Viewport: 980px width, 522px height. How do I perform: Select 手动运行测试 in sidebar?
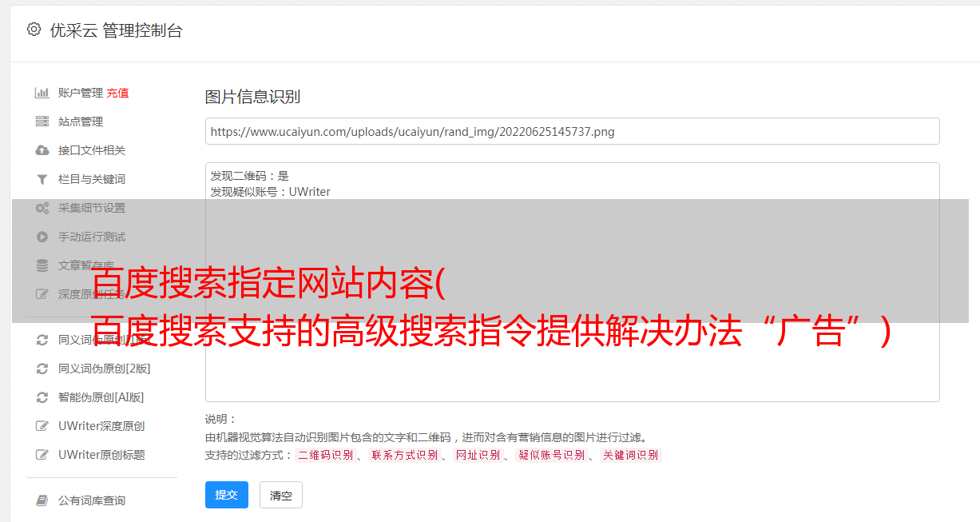pos(92,237)
